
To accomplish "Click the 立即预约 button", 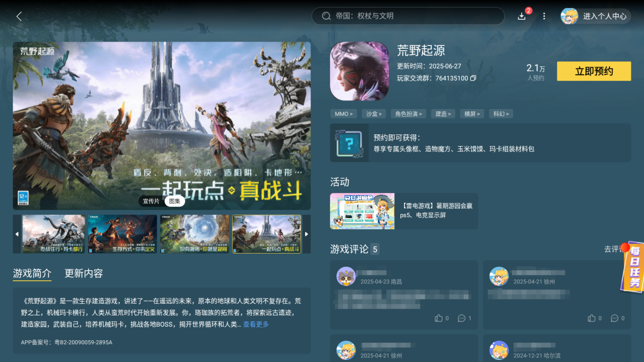I will (594, 71).
